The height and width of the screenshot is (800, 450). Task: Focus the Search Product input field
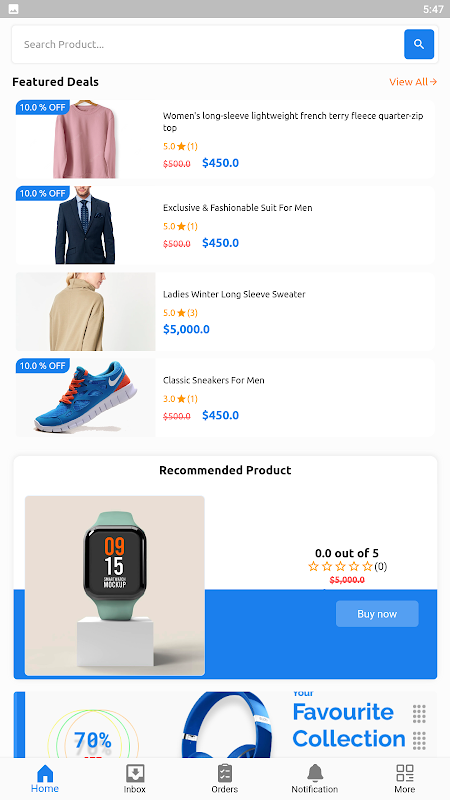pos(208,44)
